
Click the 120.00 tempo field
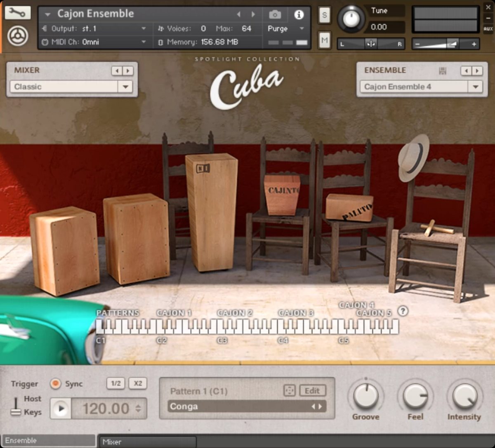(106, 408)
